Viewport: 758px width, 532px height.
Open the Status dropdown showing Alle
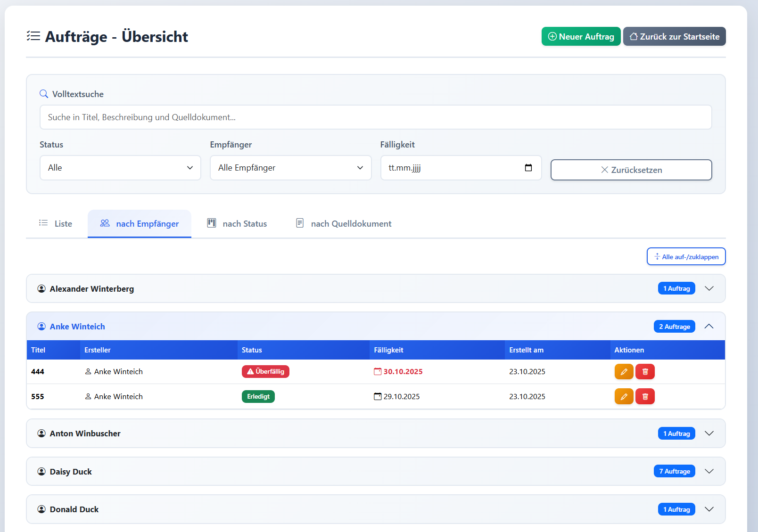(120, 168)
